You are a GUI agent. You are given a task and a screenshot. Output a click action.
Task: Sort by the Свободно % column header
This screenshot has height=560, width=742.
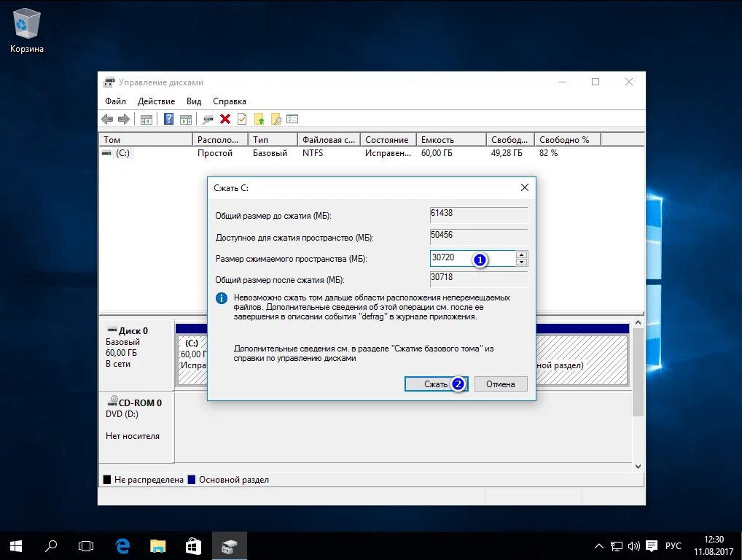click(567, 140)
